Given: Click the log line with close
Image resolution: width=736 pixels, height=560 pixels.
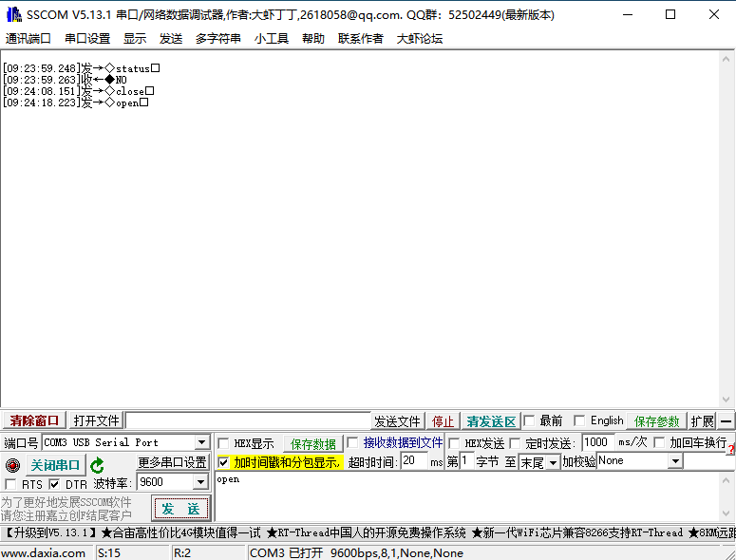Looking at the screenshot, I should tap(79, 91).
